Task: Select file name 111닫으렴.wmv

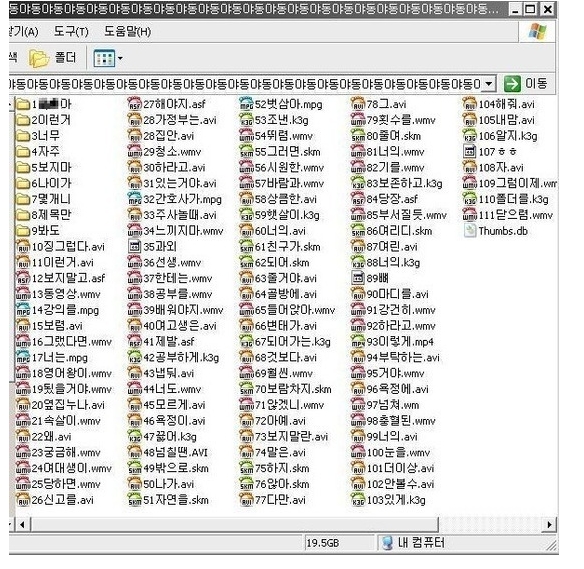Action: (516, 215)
